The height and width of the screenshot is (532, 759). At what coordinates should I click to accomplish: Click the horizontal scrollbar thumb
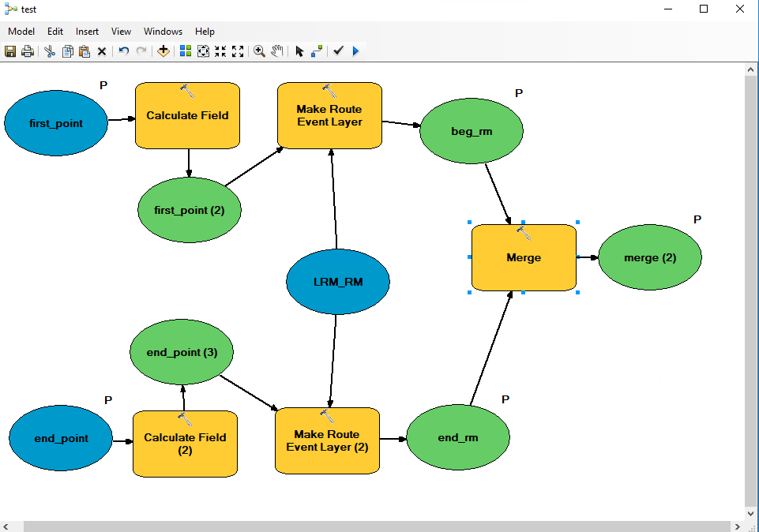(x=377, y=526)
